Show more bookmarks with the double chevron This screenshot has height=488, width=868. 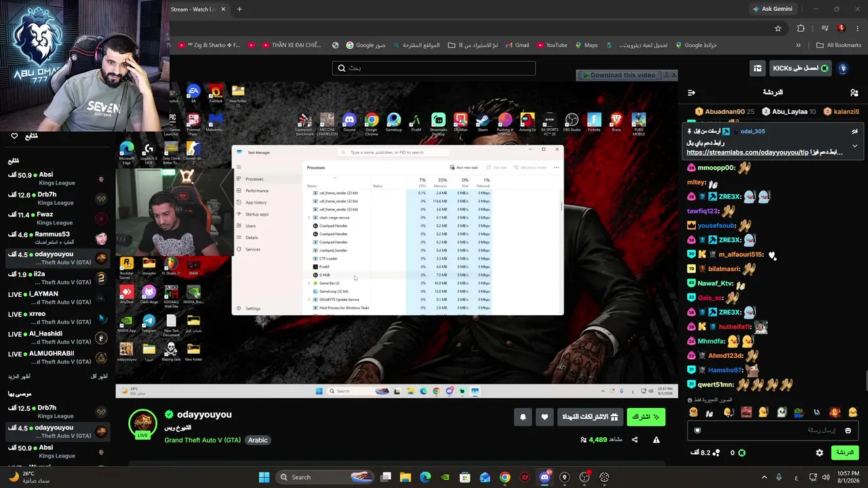pyautogui.click(x=798, y=45)
